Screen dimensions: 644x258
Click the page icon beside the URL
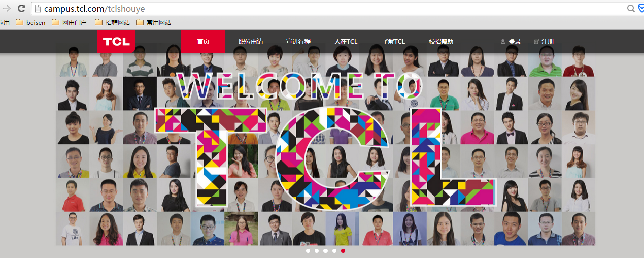(x=38, y=8)
